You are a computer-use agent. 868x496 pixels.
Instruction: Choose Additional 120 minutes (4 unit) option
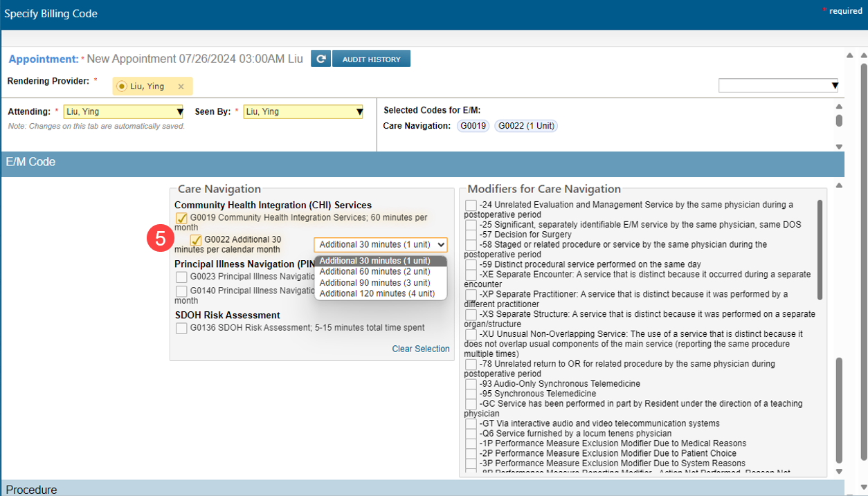pos(377,294)
